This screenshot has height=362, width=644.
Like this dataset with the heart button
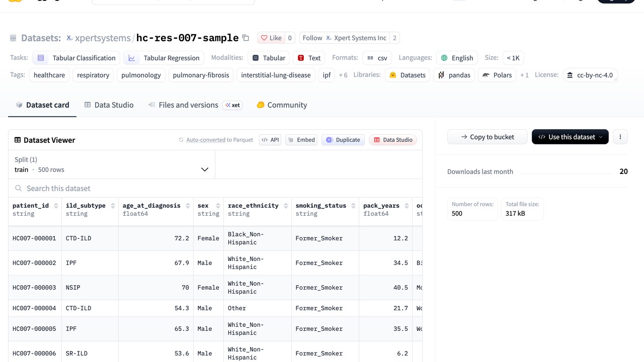click(271, 38)
